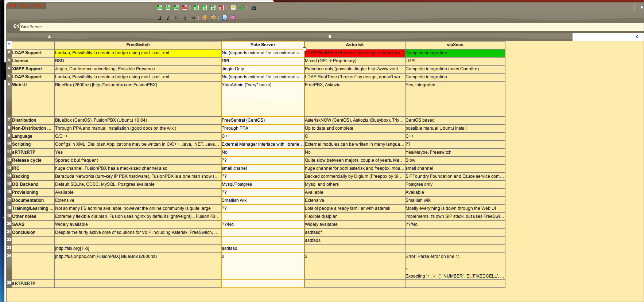Open the blue-backed palette color icon

pyautogui.click(x=213, y=17)
